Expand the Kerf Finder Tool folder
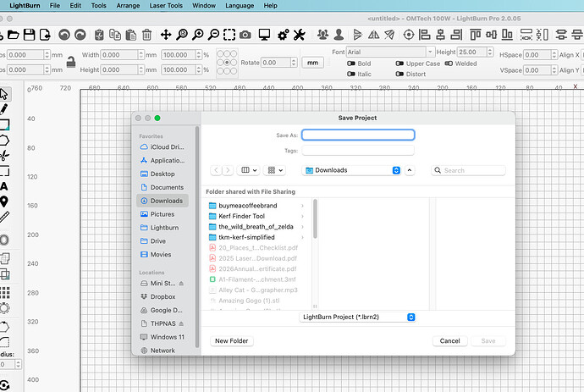This screenshot has width=584, height=392. [x=302, y=216]
